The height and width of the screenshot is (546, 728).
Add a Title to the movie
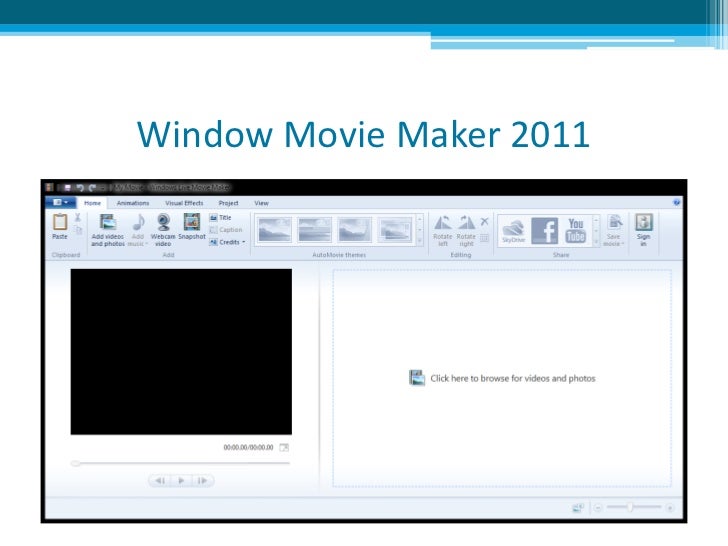(x=221, y=217)
